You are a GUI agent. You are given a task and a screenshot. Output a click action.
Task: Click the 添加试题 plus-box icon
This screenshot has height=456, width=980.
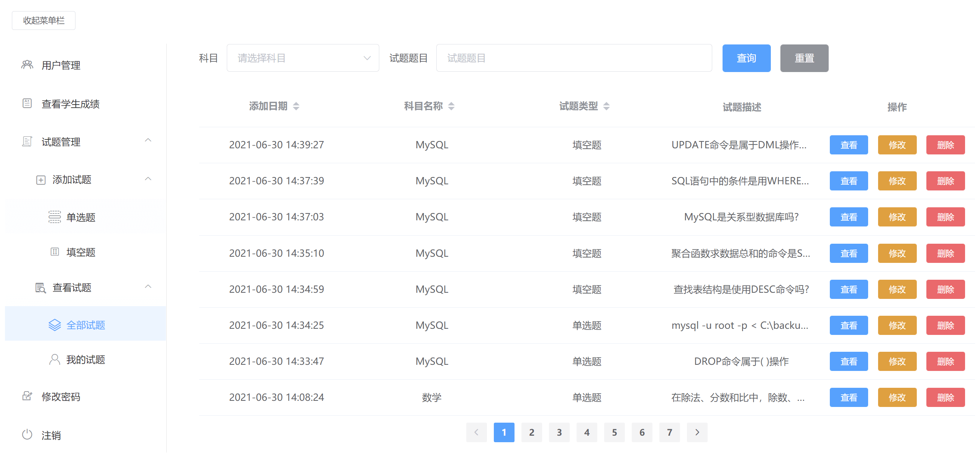tap(41, 180)
